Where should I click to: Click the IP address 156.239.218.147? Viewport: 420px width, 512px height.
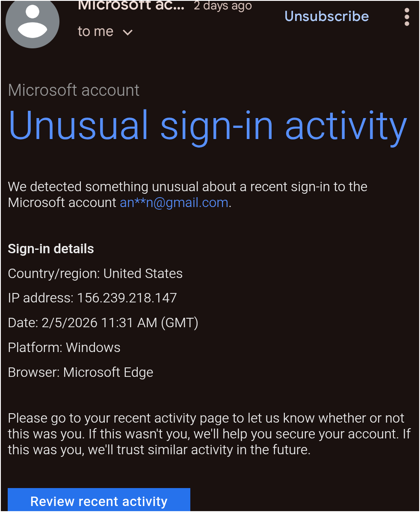pos(127,298)
